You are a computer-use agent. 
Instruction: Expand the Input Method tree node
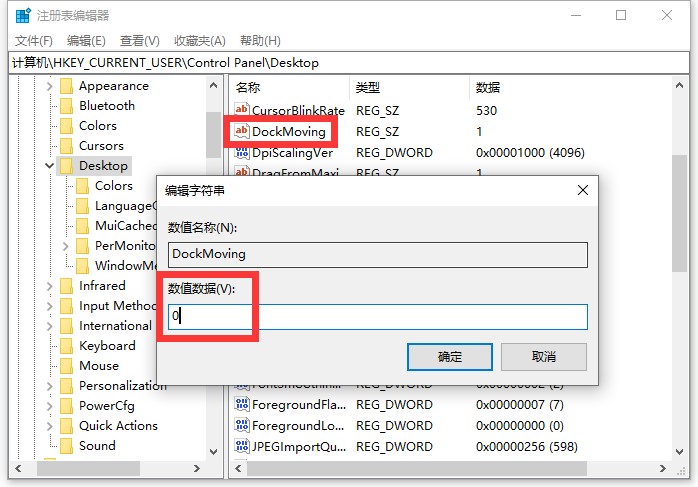50,306
